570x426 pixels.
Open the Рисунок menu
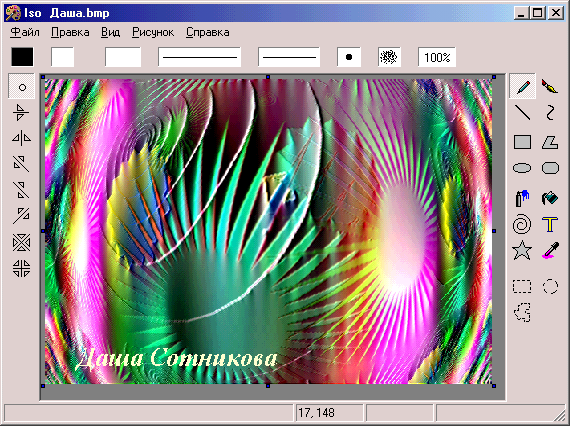click(x=153, y=32)
